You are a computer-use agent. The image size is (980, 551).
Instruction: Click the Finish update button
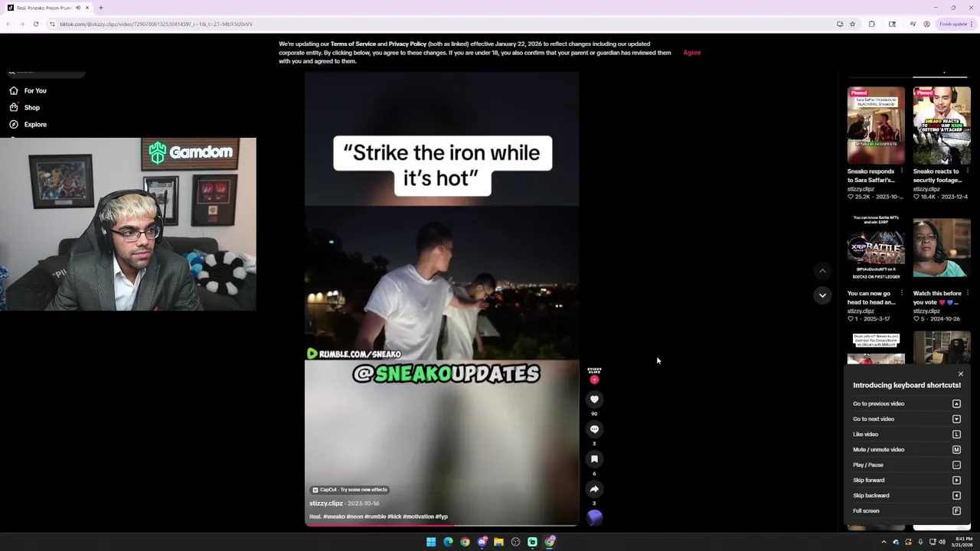(956, 24)
